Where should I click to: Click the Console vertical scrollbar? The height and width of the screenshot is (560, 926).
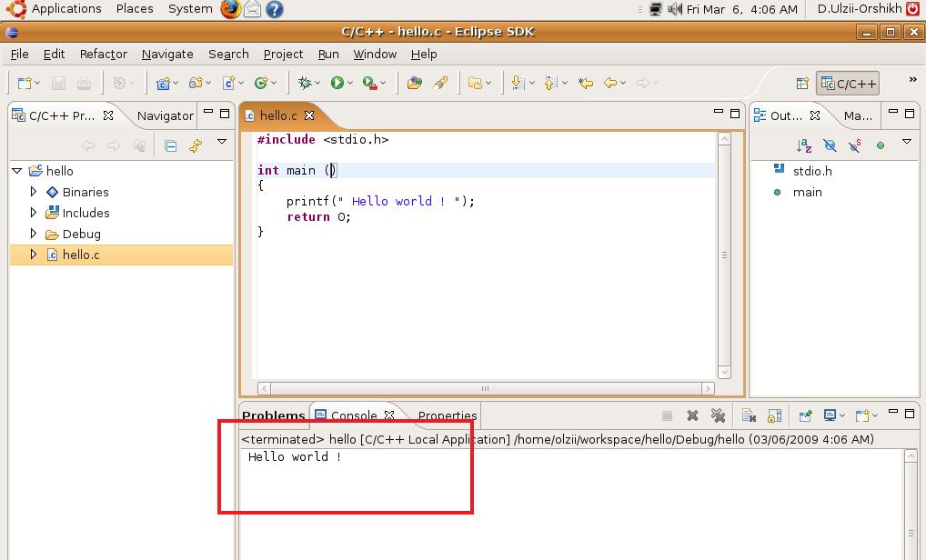click(911, 505)
